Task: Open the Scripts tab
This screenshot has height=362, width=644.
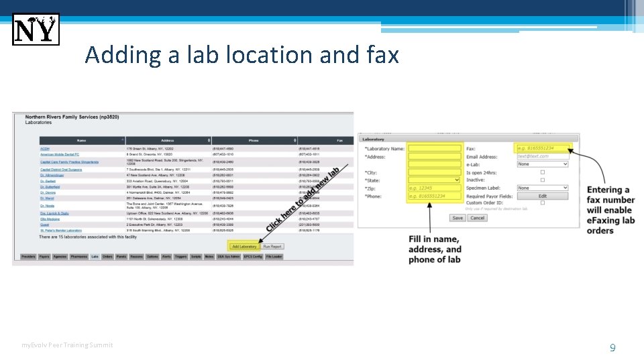Action: click(x=197, y=257)
